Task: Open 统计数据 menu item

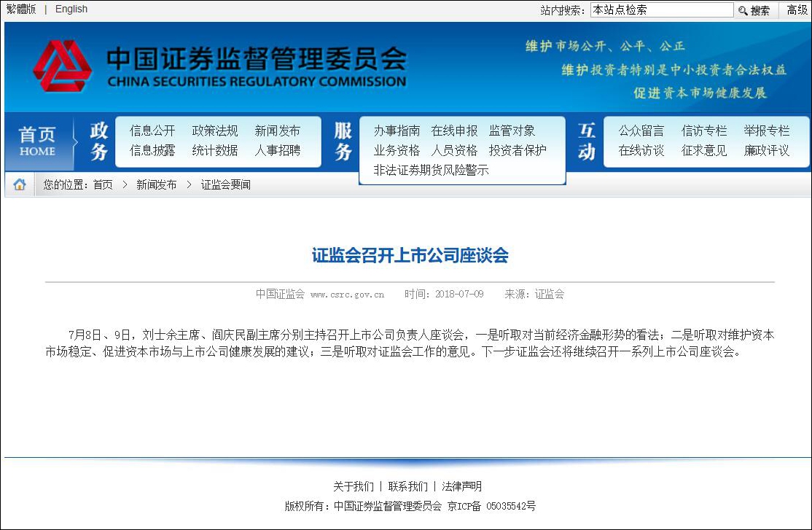Action: pyautogui.click(x=215, y=150)
